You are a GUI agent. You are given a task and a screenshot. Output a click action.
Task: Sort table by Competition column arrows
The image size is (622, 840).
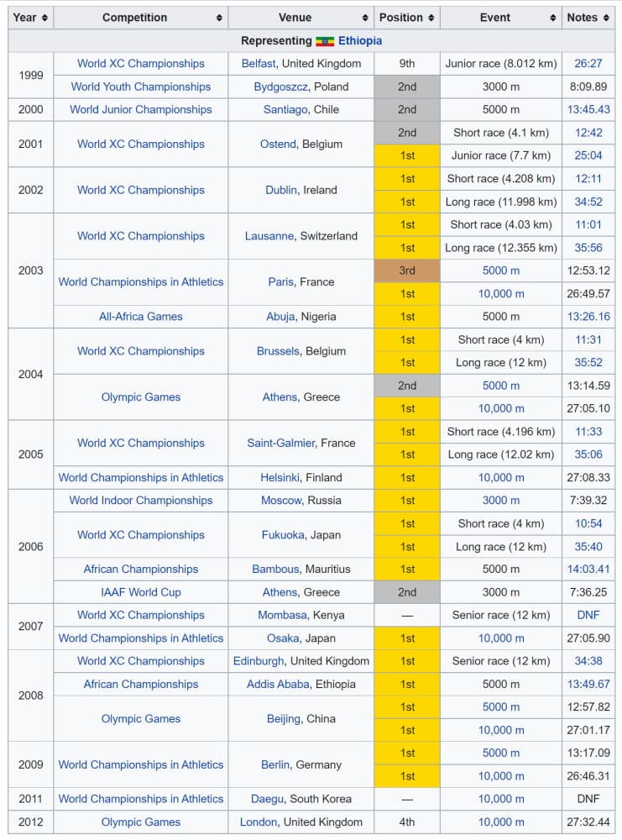(x=219, y=18)
